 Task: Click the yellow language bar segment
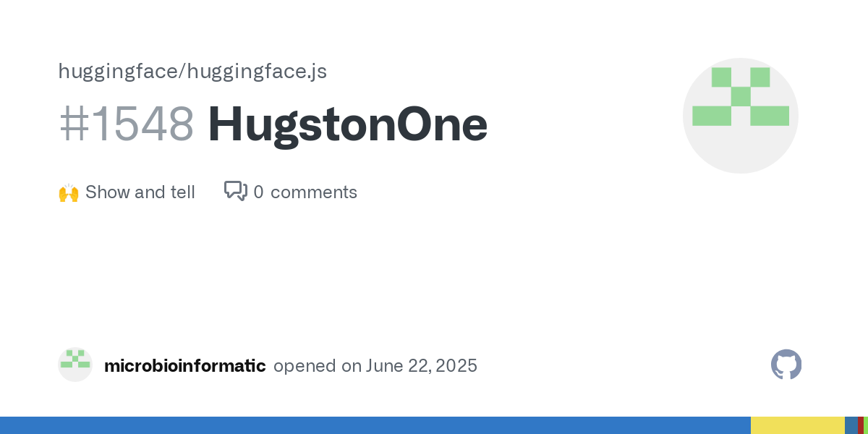click(798, 425)
